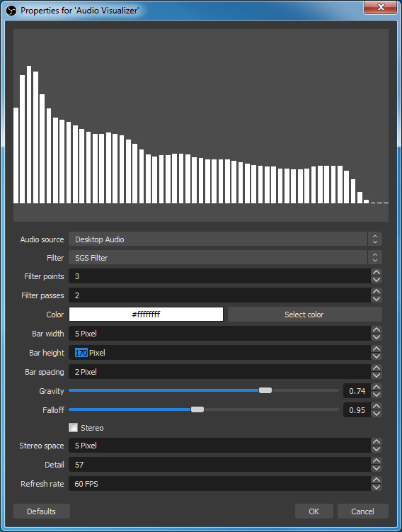The image size is (402, 532).
Task: Confirm changes with OK button
Action: [x=314, y=511]
